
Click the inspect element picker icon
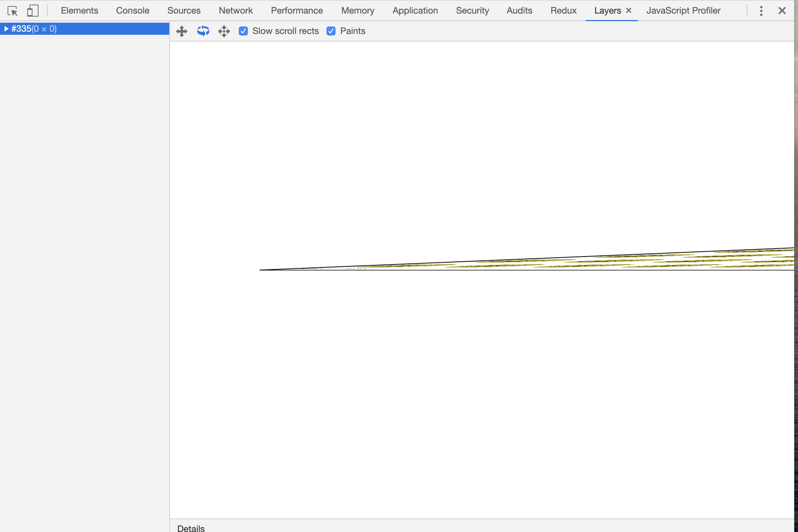pos(12,11)
